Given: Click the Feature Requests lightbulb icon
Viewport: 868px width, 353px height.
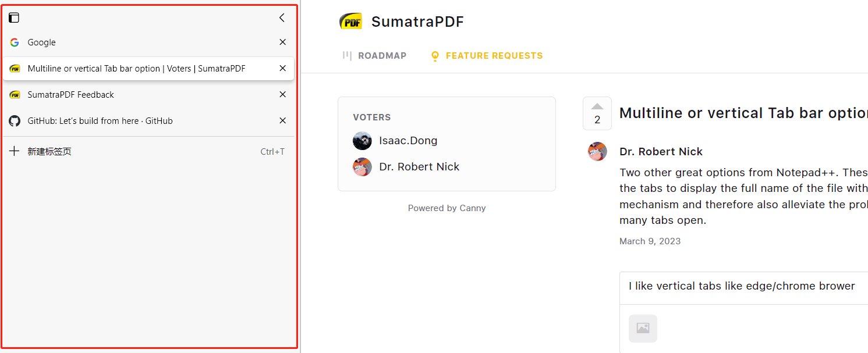Looking at the screenshot, I should tap(435, 56).
